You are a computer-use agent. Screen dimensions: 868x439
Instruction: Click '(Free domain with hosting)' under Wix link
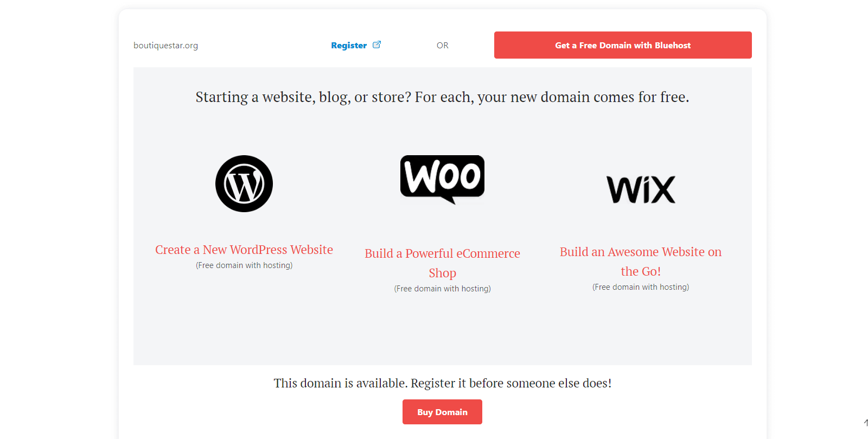[641, 287]
